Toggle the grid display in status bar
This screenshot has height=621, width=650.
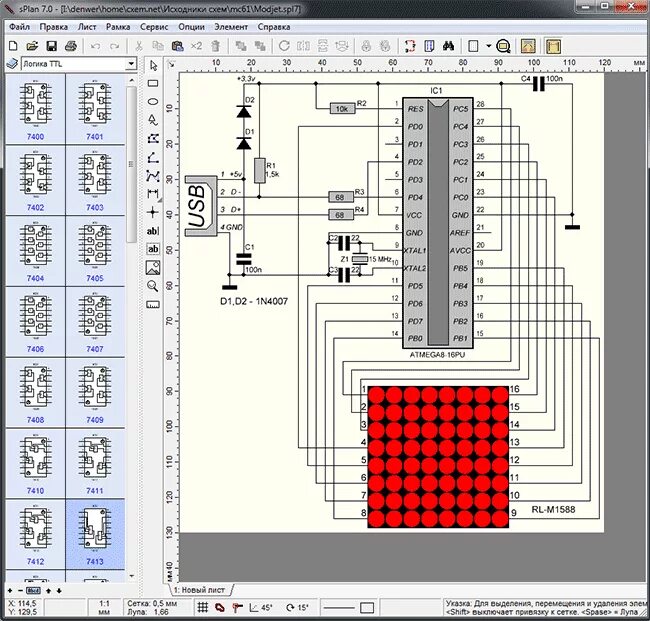[x=202, y=608]
